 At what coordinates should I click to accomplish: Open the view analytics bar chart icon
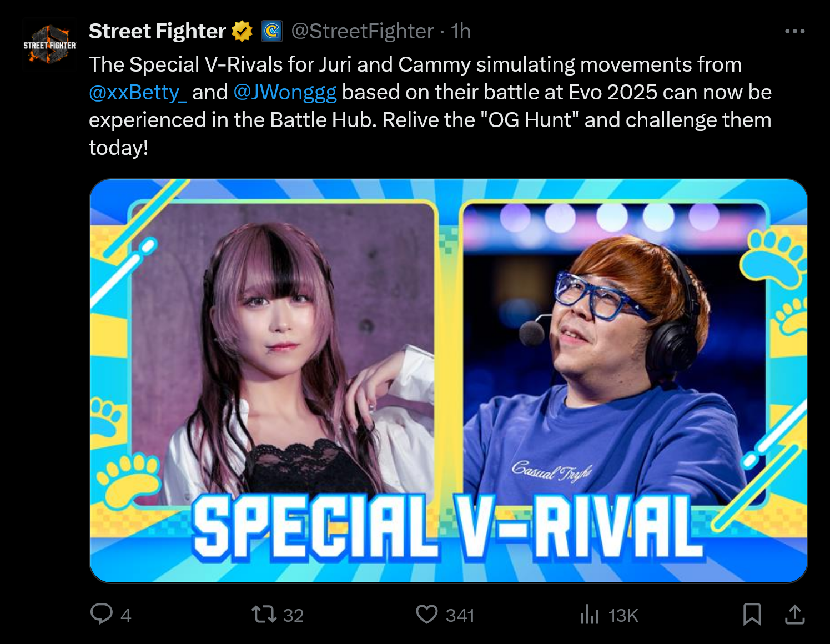coord(589,615)
